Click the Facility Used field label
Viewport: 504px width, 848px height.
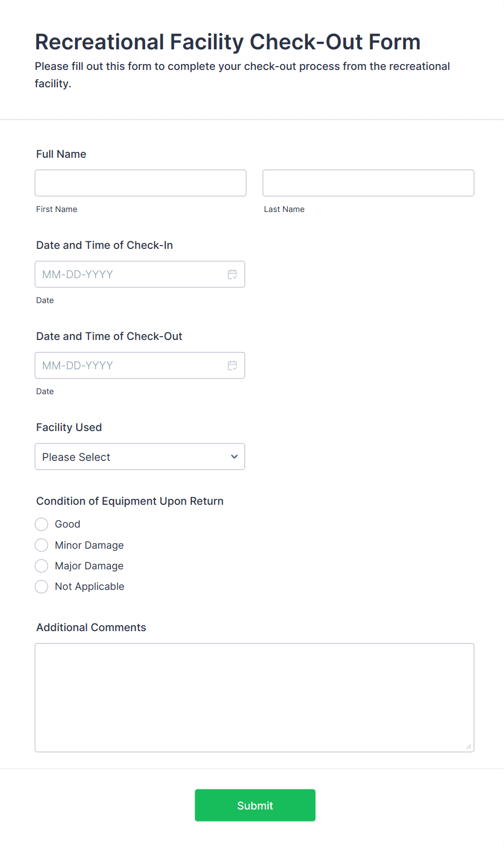click(69, 427)
